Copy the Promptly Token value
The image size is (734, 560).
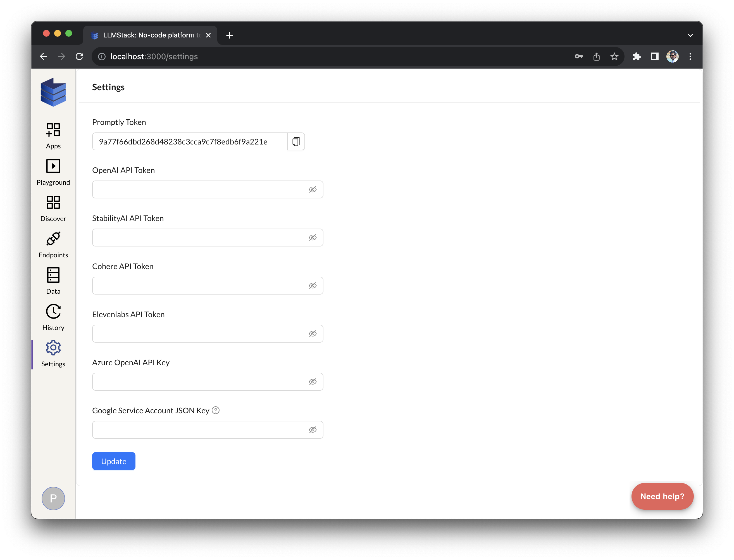(295, 141)
